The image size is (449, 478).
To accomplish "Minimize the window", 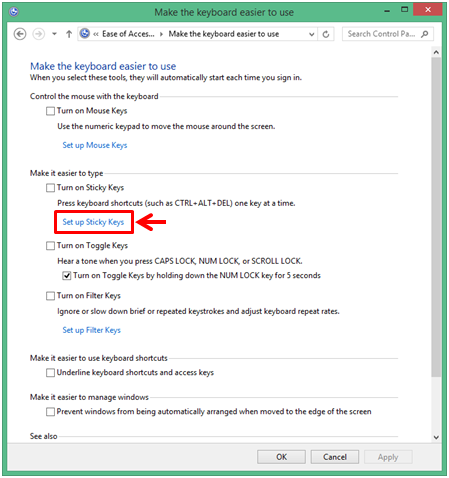I will tap(387, 11).
